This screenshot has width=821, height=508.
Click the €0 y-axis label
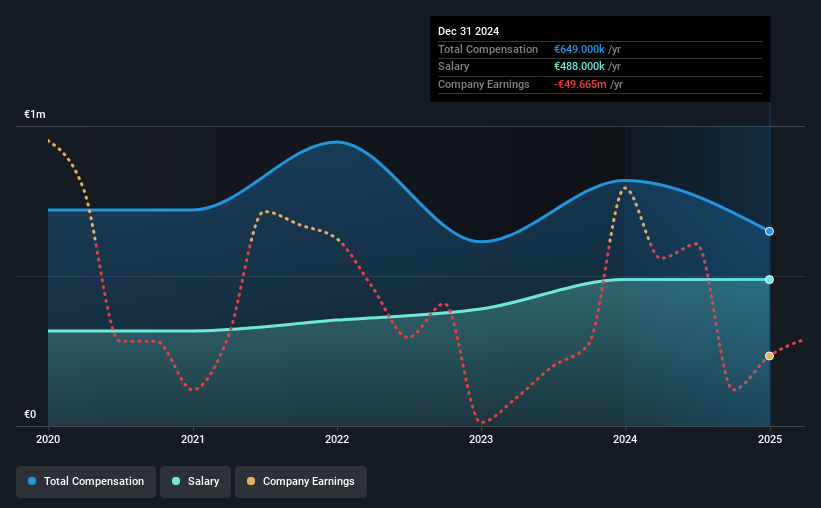(x=30, y=414)
